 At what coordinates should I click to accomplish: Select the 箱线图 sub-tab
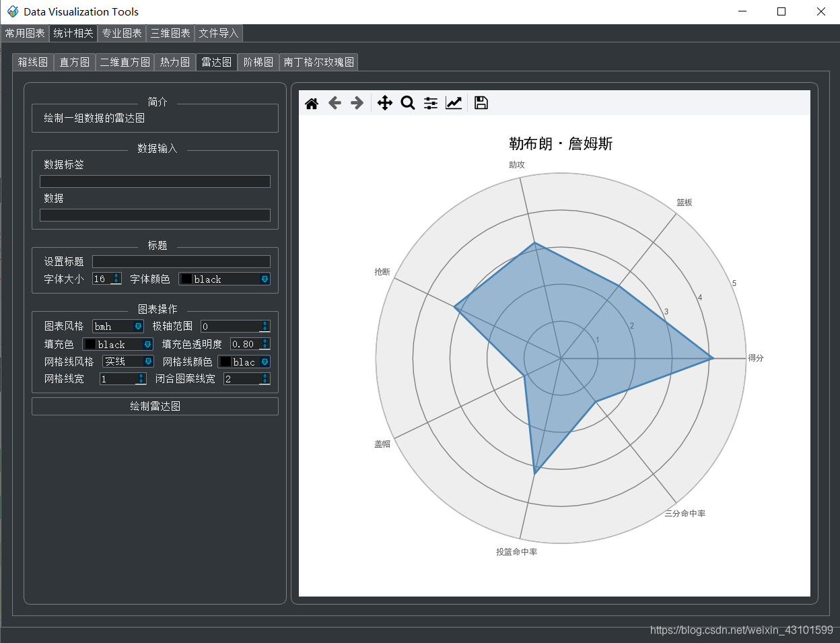[33, 62]
